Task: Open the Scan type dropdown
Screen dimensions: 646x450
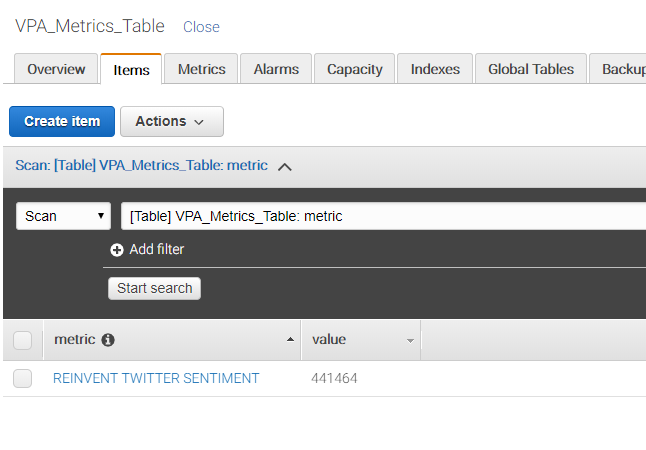Action: (63, 216)
